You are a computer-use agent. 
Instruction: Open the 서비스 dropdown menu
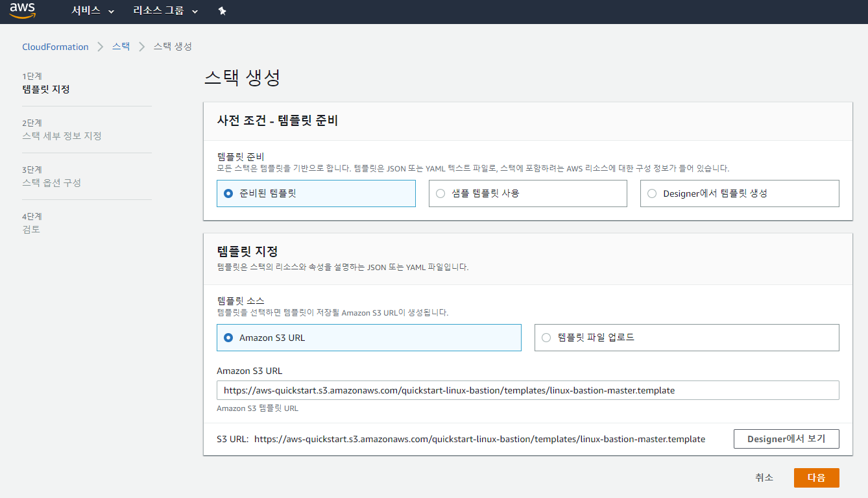(92, 11)
